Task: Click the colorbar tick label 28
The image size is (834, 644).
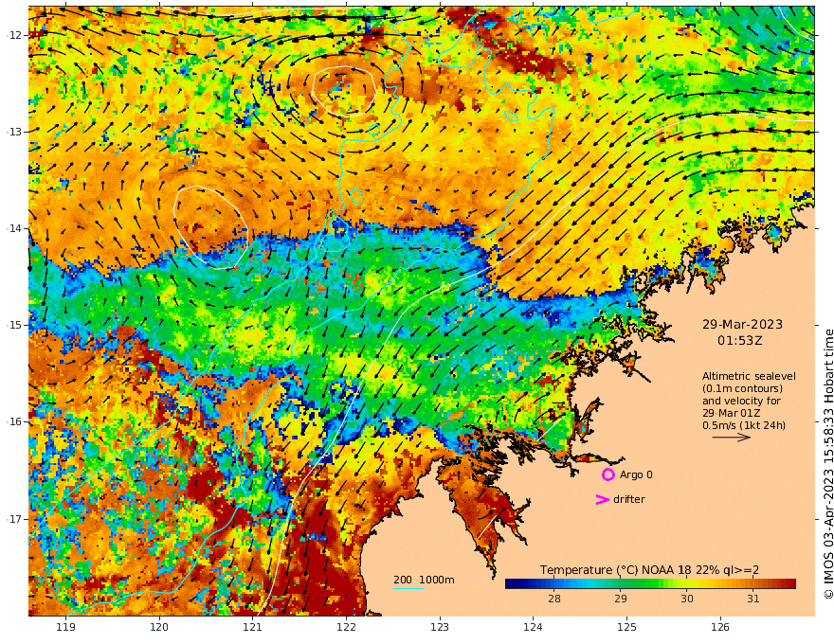Action: coord(554,599)
